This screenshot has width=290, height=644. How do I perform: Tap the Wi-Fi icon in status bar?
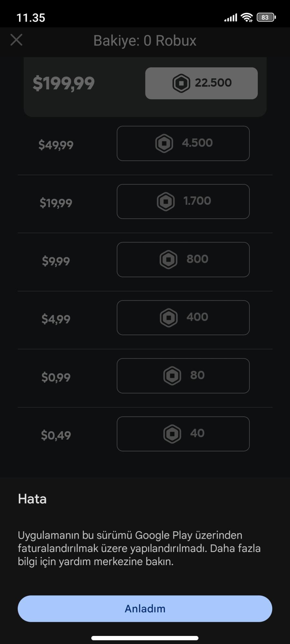point(247,17)
